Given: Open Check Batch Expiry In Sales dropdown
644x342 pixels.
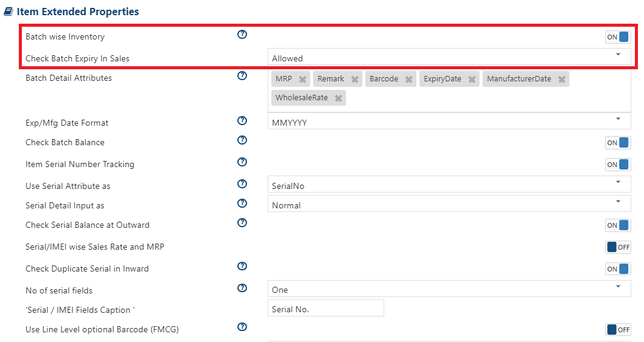Looking at the screenshot, I should 449,56.
